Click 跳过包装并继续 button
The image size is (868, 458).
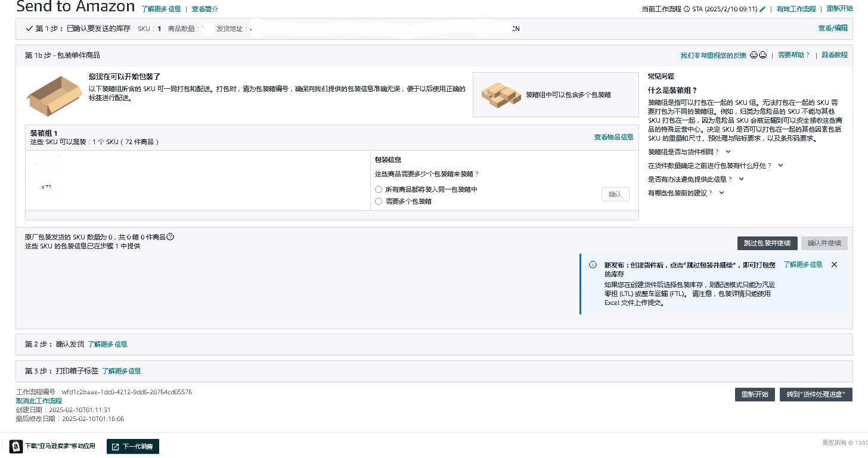[767, 243]
